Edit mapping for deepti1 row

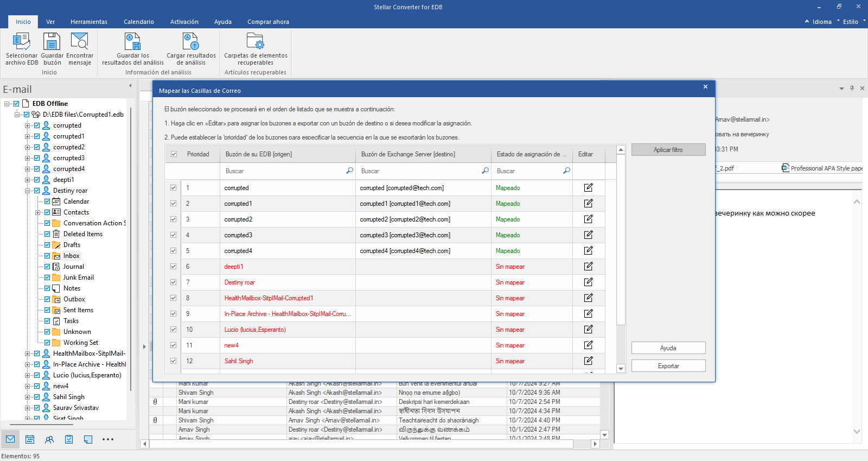coord(589,267)
